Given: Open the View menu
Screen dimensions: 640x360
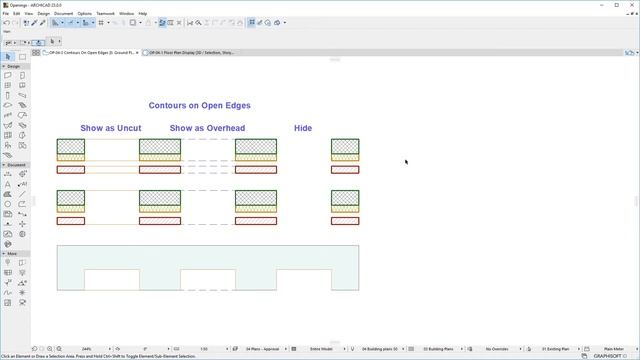Looking at the screenshot, I should pyautogui.click(x=29, y=13).
